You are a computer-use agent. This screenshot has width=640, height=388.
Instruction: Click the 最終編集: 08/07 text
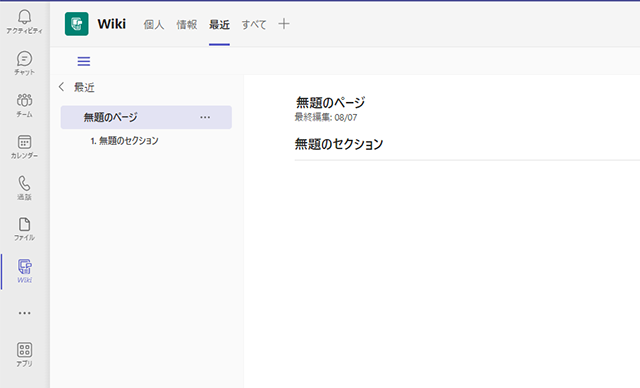tap(326, 118)
